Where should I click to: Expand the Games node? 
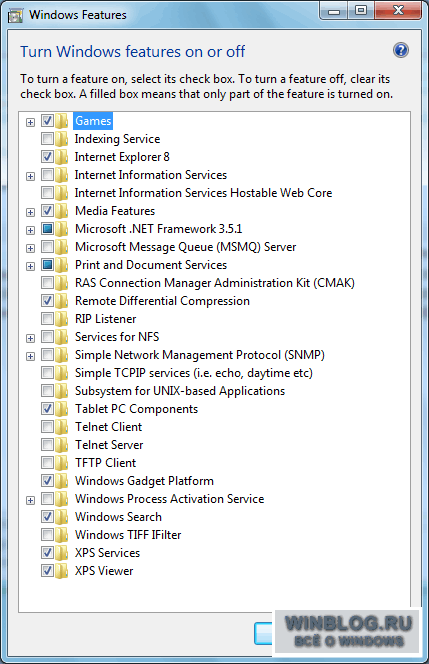[x=30, y=122]
